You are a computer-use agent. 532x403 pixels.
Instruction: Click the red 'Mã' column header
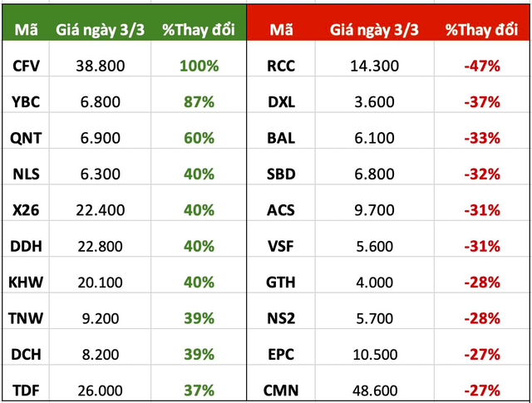281,32
